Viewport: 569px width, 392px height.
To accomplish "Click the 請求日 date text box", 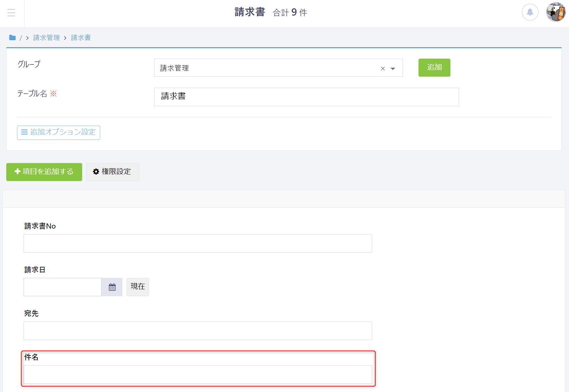I will pyautogui.click(x=62, y=287).
